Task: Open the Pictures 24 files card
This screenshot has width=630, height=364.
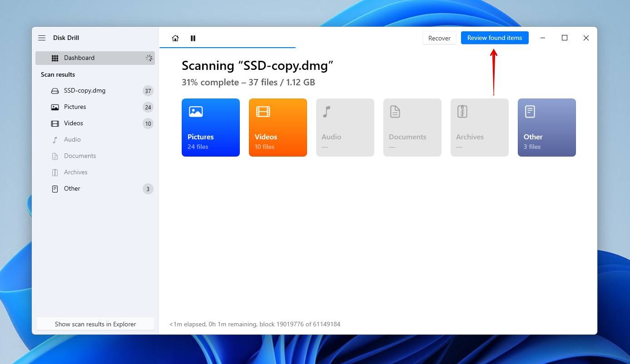Action: pyautogui.click(x=211, y=128)
